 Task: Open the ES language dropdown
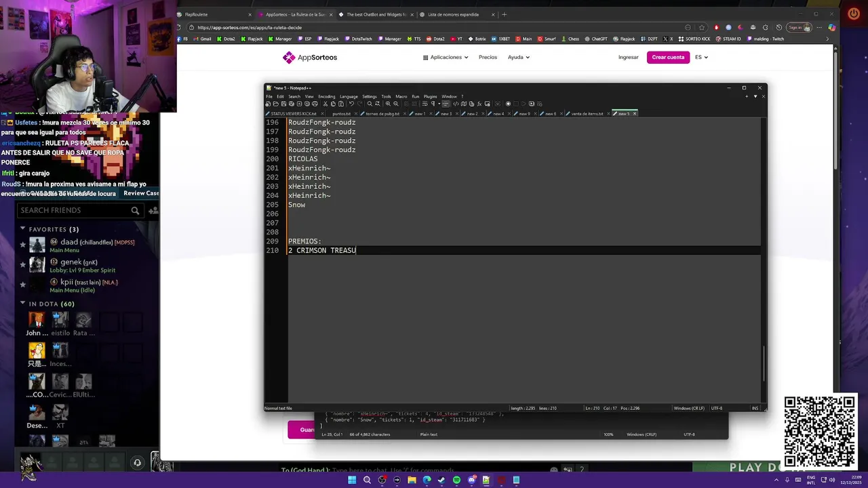pos(701,58)
